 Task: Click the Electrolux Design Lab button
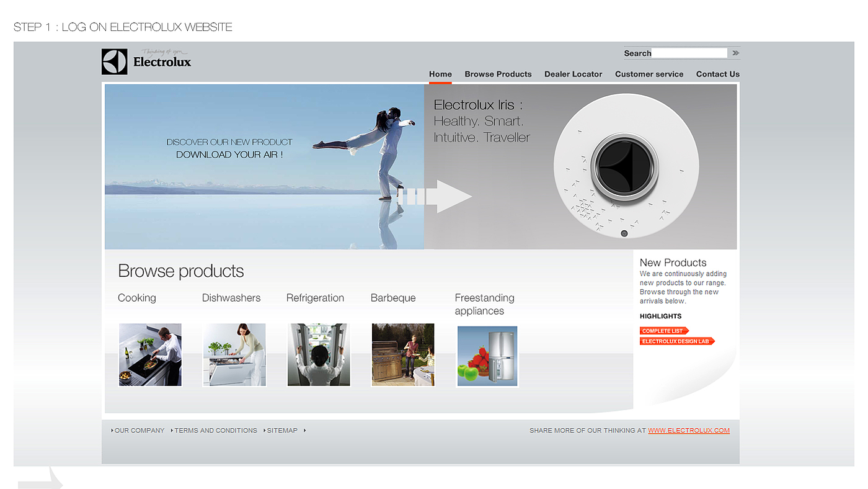tap(677, 341)
